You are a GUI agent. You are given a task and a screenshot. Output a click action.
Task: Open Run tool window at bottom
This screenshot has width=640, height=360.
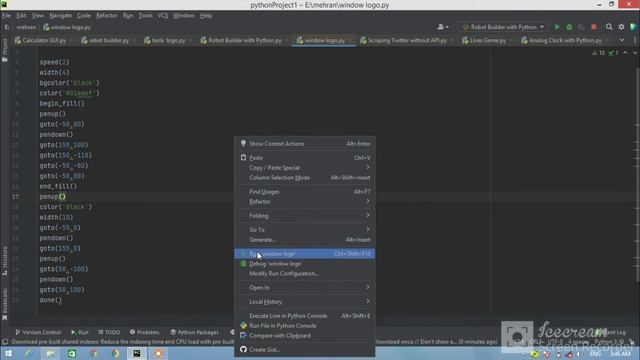[x=80, y=332]
